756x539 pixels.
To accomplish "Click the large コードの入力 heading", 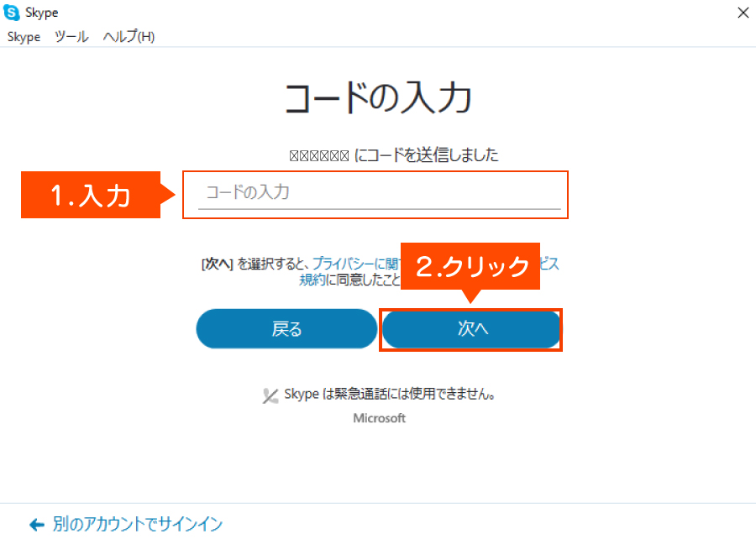I will coord(378,99).
